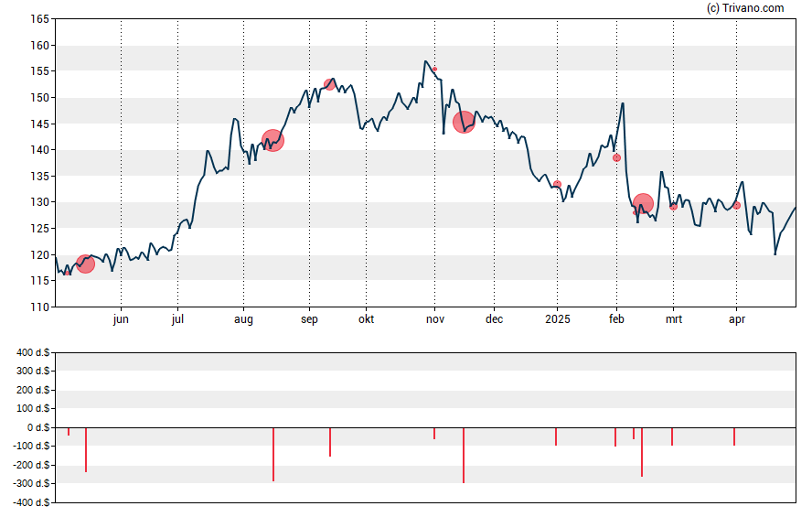Click the red bar in mid-September in the lower chart
This screenshot has height=517, width=812.
[x=330, y=442]
